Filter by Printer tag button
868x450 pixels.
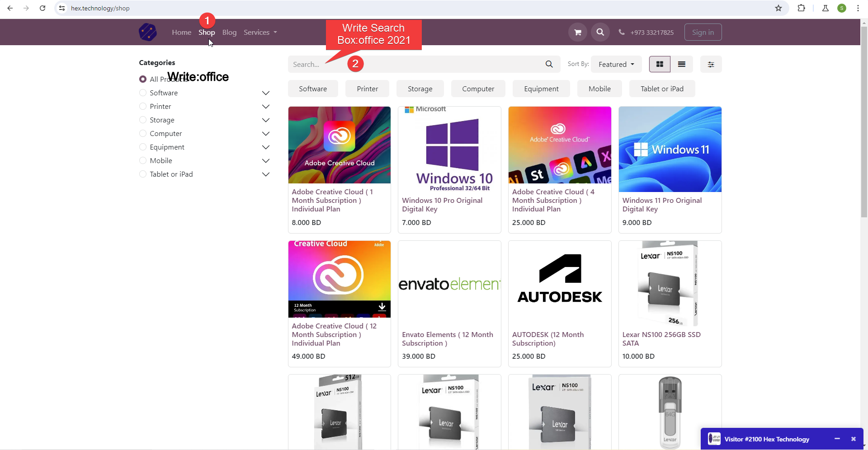click(x=367, y=89)
